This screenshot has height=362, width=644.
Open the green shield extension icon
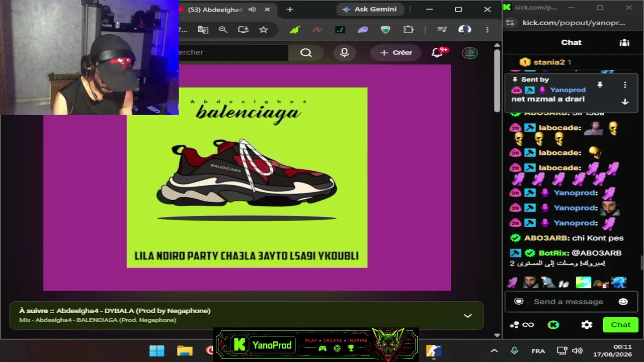(x=385, y=30)
